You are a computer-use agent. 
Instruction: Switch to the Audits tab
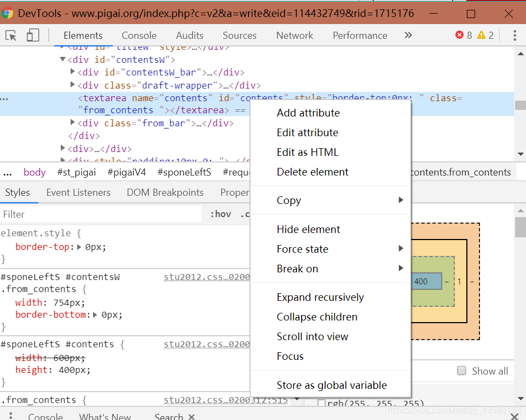tap(189, 35)
